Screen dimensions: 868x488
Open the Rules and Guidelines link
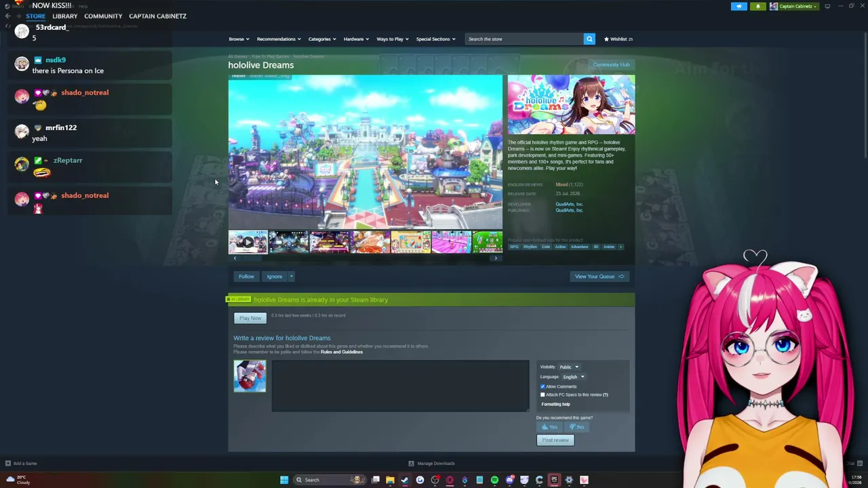pos(342,352)
